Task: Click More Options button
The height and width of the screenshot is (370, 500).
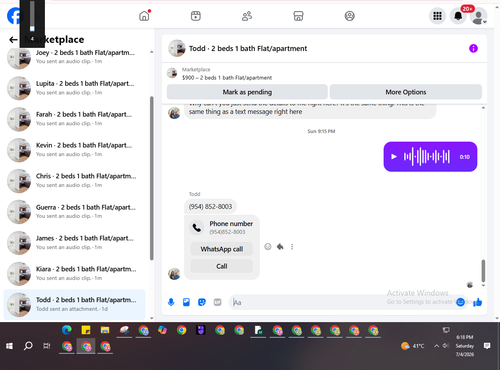Action: click(406, 92)
